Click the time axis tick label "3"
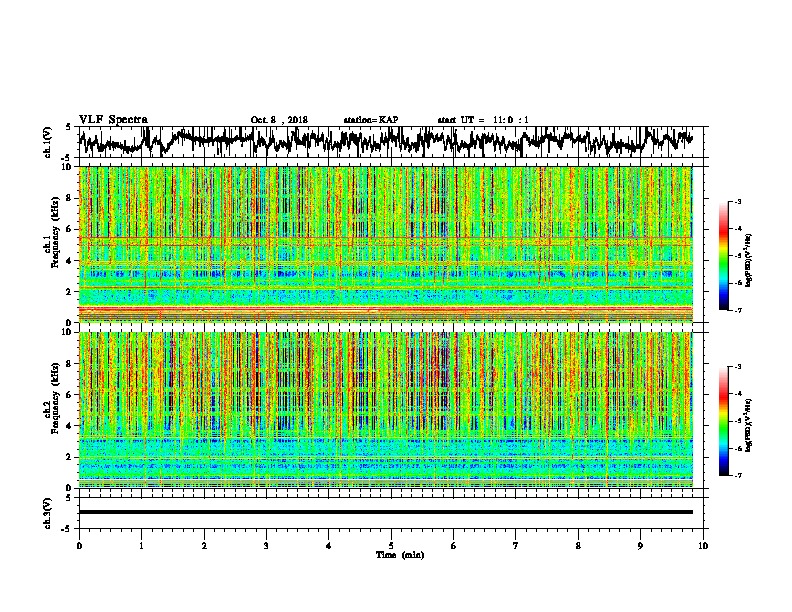792x612 pixels. [266, 546]
